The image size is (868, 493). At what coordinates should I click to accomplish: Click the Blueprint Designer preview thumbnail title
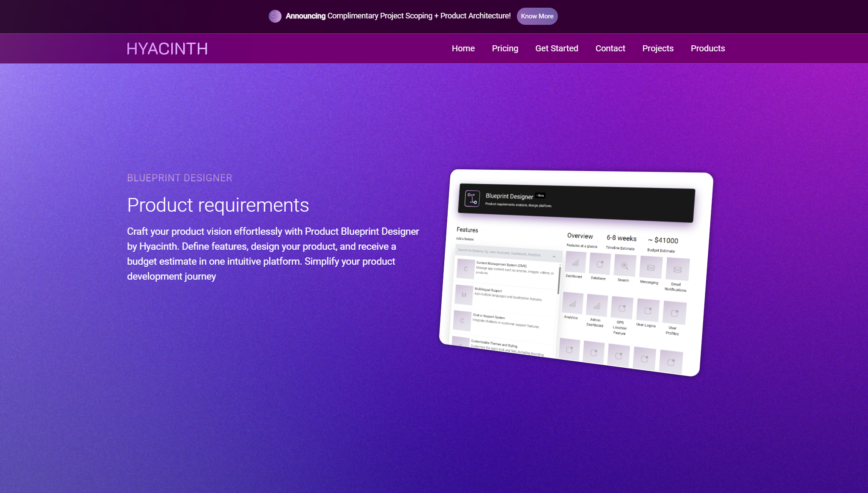(x=509, y=196)
